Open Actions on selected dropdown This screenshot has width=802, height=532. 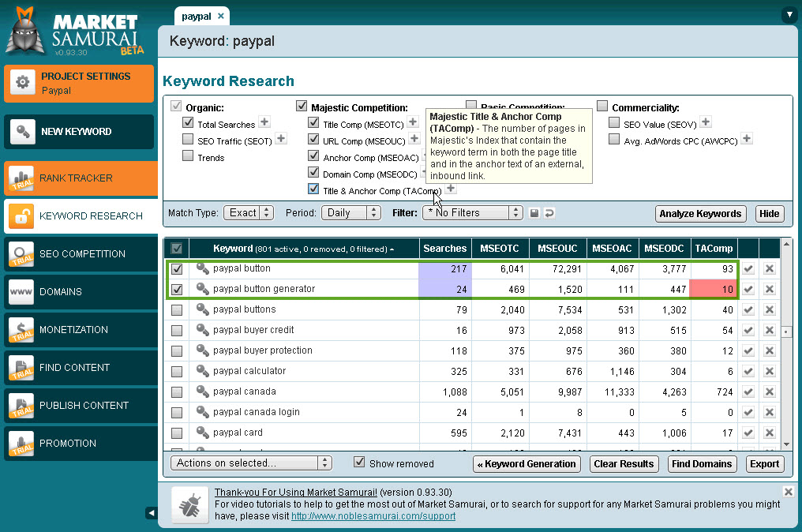tap(251, 463)
